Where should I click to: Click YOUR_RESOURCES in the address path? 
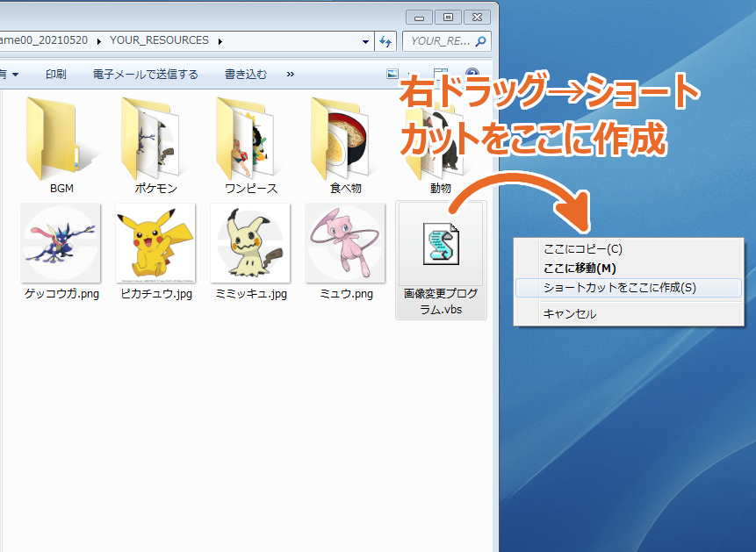(x=159, y=40)
